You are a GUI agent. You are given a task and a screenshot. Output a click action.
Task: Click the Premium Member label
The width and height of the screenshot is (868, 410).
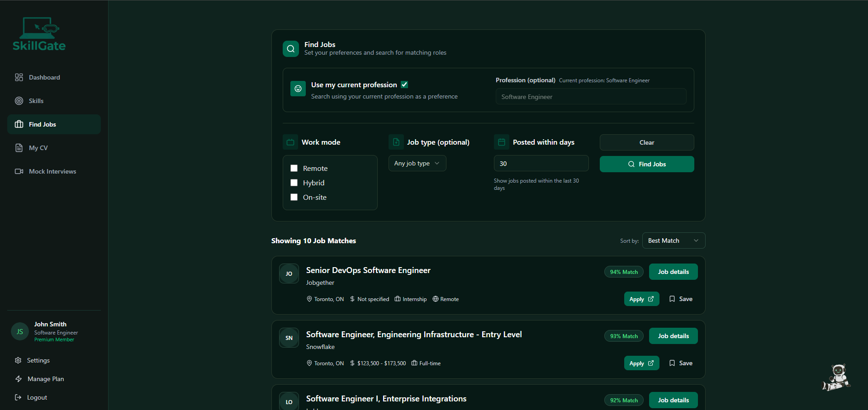tap(54, 339)
